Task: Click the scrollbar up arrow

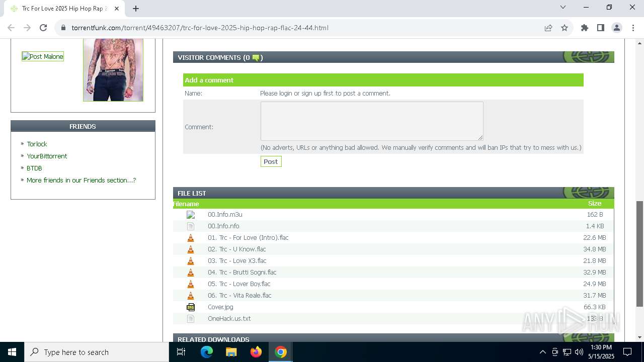Action: pos(640,43)
